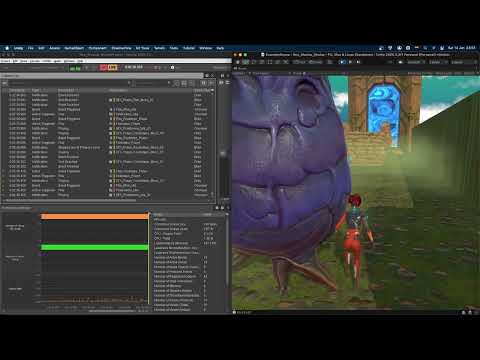Toggle Unity Play mode button
This screenshot has height=360, width=480.
343,62
